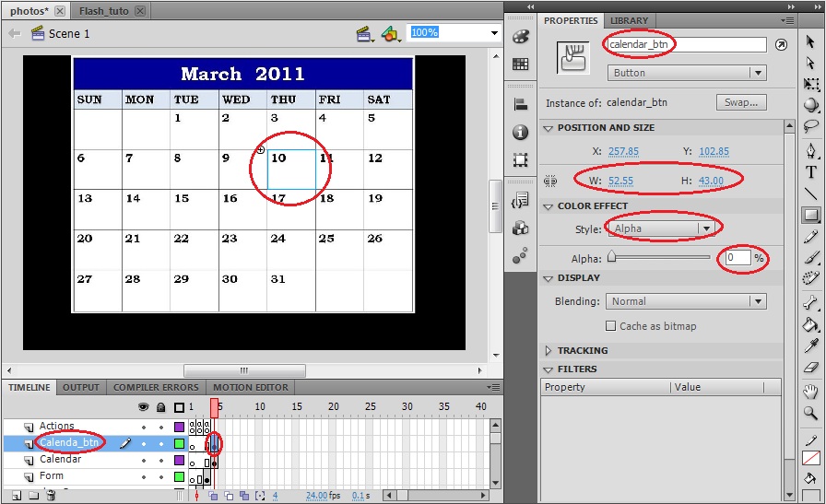The image size is (826, 504).
Task: Toggle visibility of all layers eye icon
Action: click(x=143, y=407)
